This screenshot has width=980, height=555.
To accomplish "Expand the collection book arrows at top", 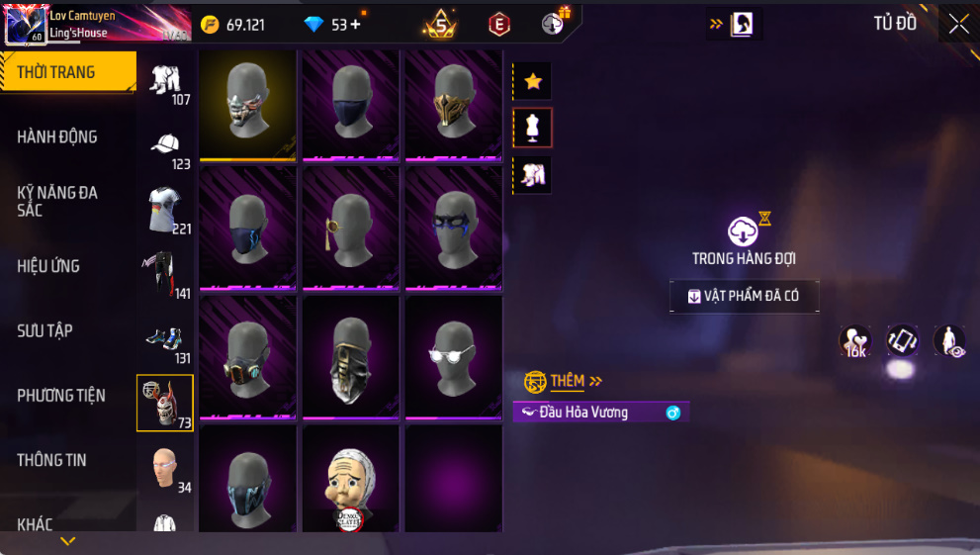I will click(x=716, y=25).
